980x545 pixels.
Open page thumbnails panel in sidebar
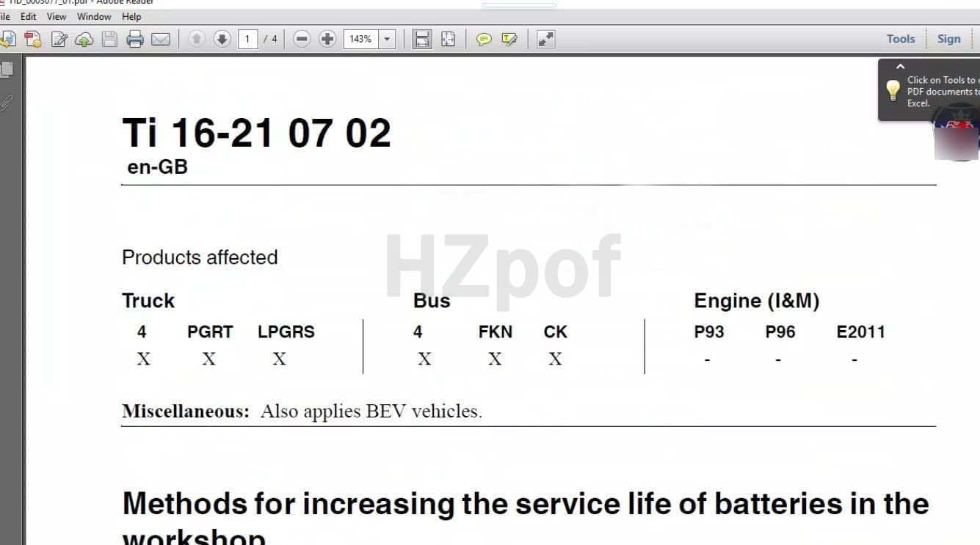[x=7, y=70]
